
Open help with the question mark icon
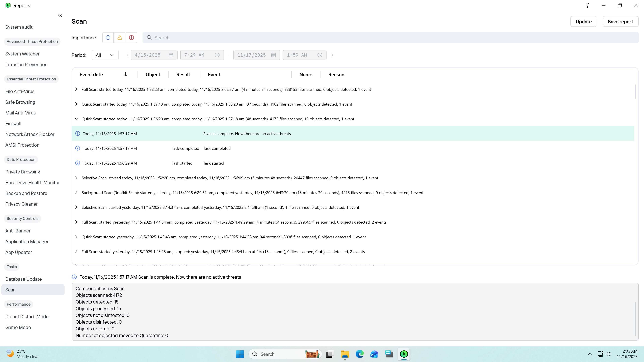(587, 6)
